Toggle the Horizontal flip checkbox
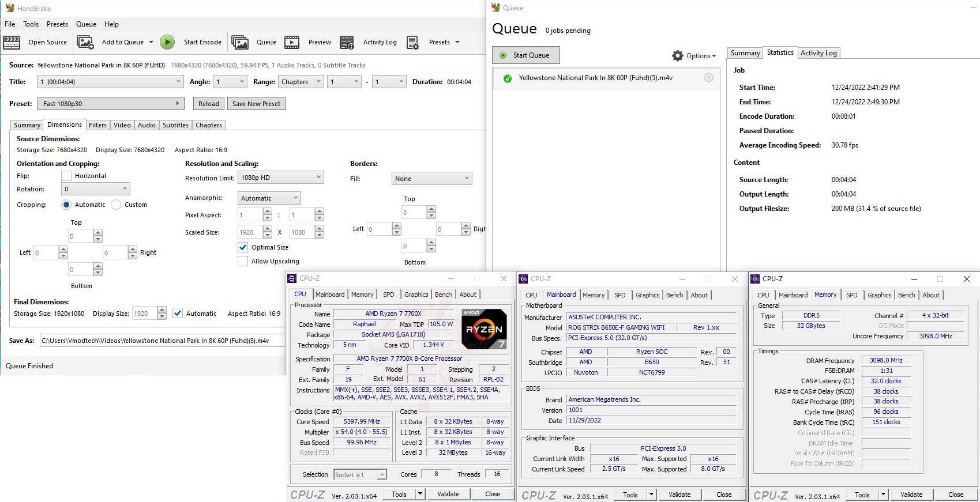The height and width of the screenshot is (502, 980). click(66, 176)
